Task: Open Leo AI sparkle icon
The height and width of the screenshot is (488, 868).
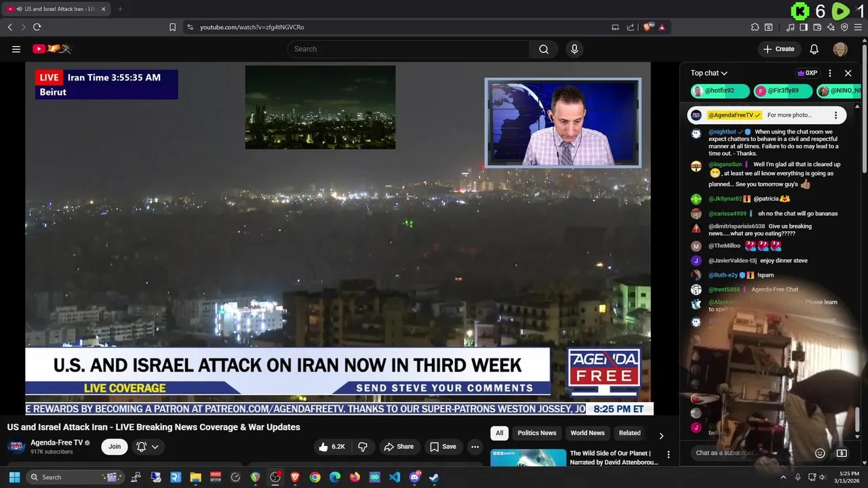Action: click(x=831, y=27)
